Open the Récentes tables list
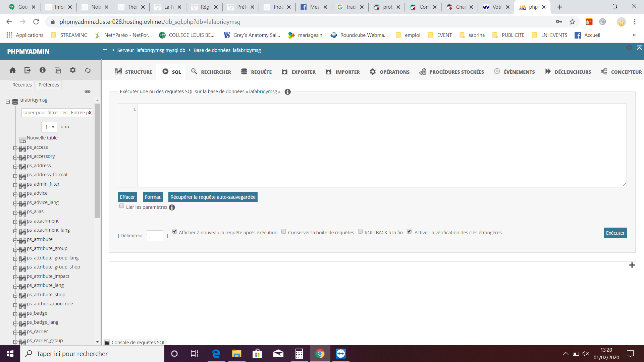This screenshot has height=362, width=644. point(22,85)
